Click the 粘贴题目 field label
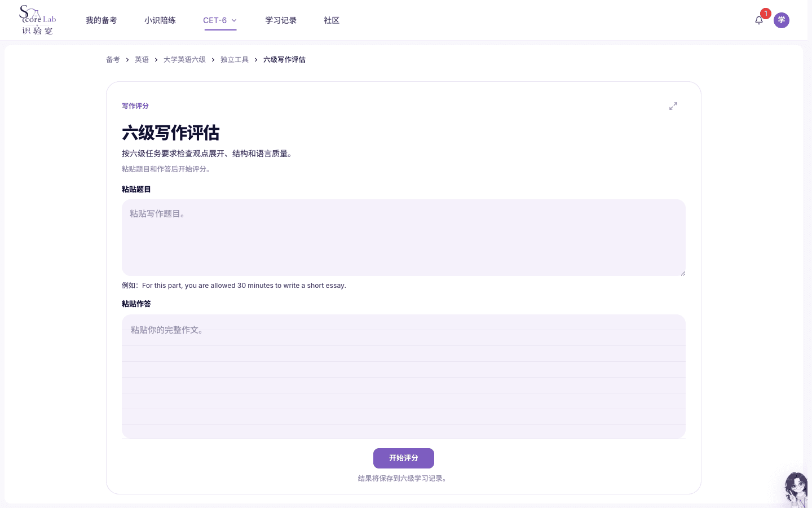Image resolution: width=812 pixels, height=508 pixels. [x=136, y=190]
